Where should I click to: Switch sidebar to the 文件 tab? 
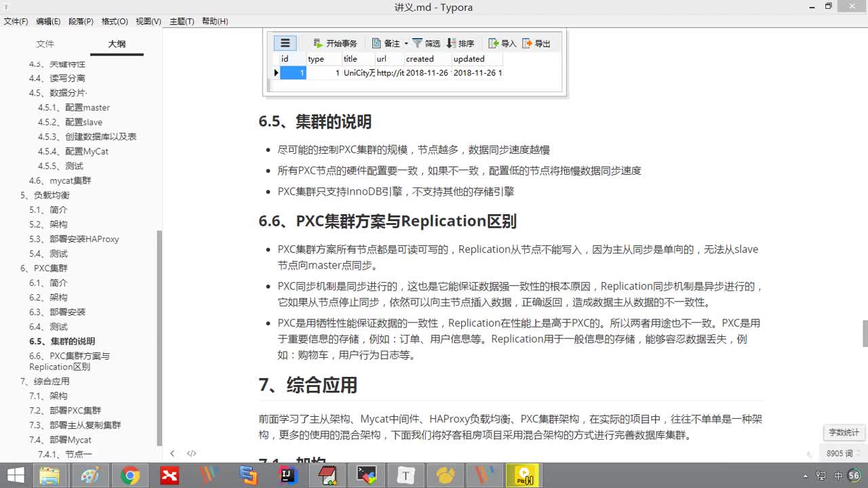point(45,43)
